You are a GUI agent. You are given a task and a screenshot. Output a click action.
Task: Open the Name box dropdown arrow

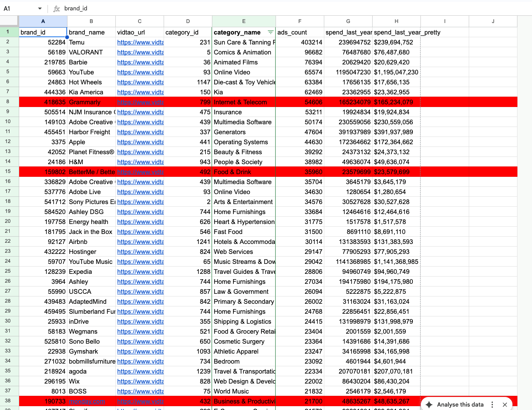[40, 8]
